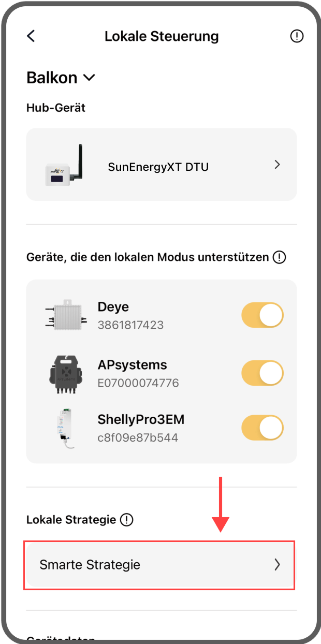The image size is (321, 644).
Task: Tap the chevron on Smarte Strategie row
Action: coord(277,565)
